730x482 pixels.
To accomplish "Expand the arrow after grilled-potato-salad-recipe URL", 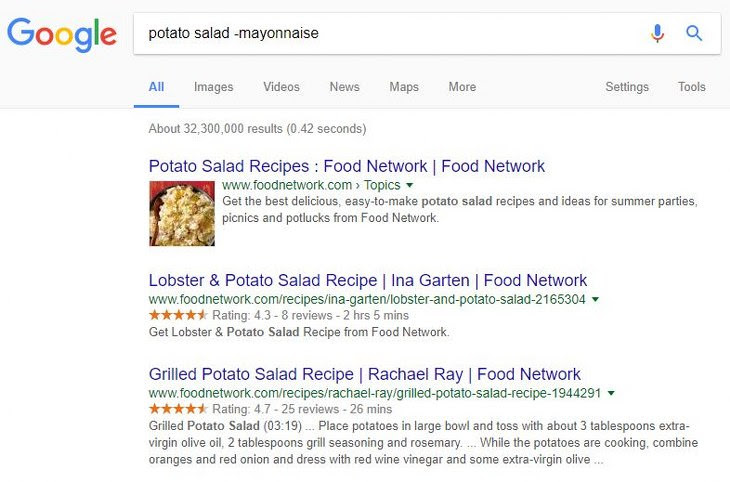I will click(611, 394).
